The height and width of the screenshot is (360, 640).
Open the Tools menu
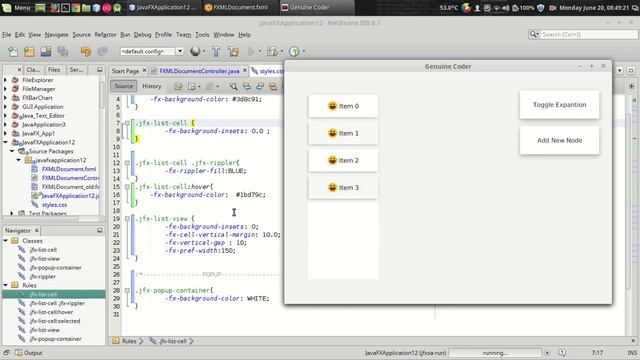tap(202, 35)
